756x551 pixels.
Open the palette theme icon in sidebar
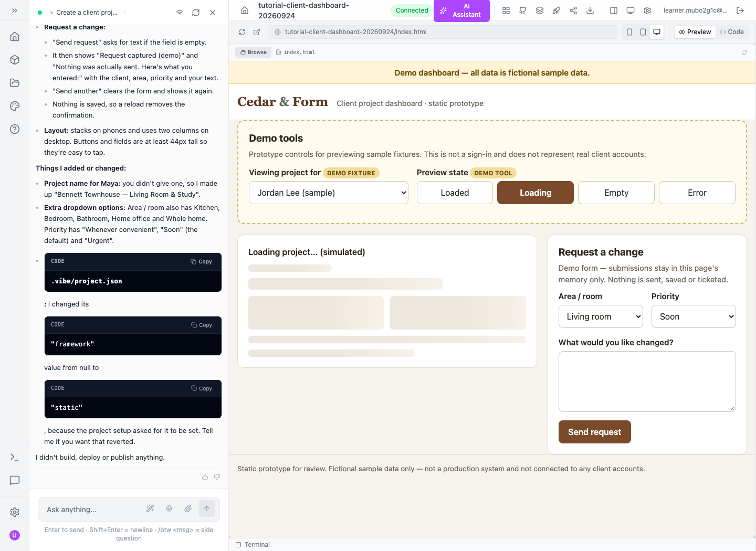15,106
